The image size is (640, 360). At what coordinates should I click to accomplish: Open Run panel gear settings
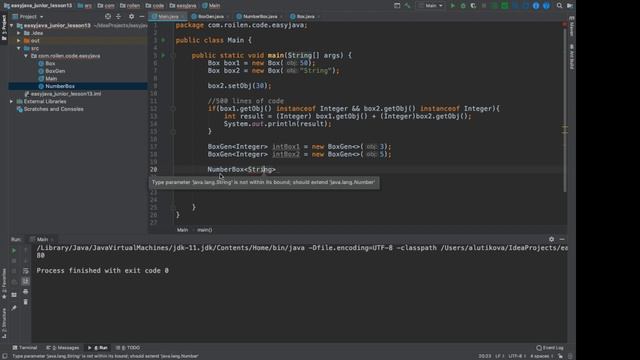(x=551, y=239)
